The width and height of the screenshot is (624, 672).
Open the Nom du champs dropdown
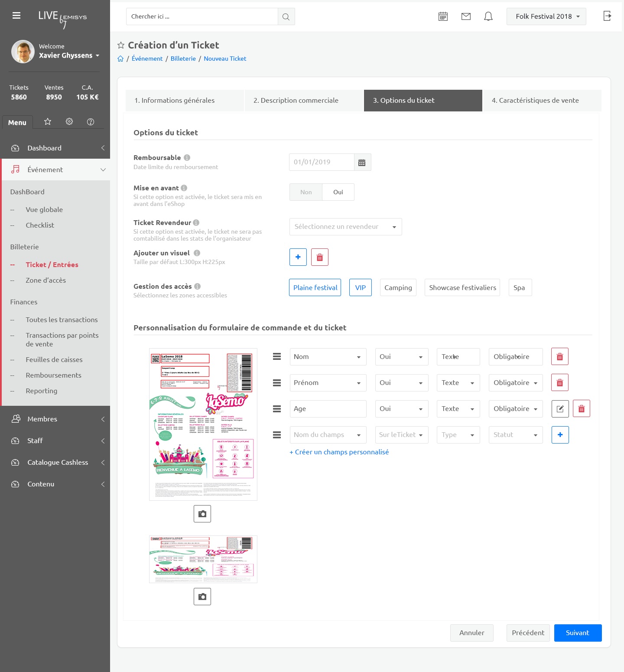pyautogui.click(x=328, y=435)
